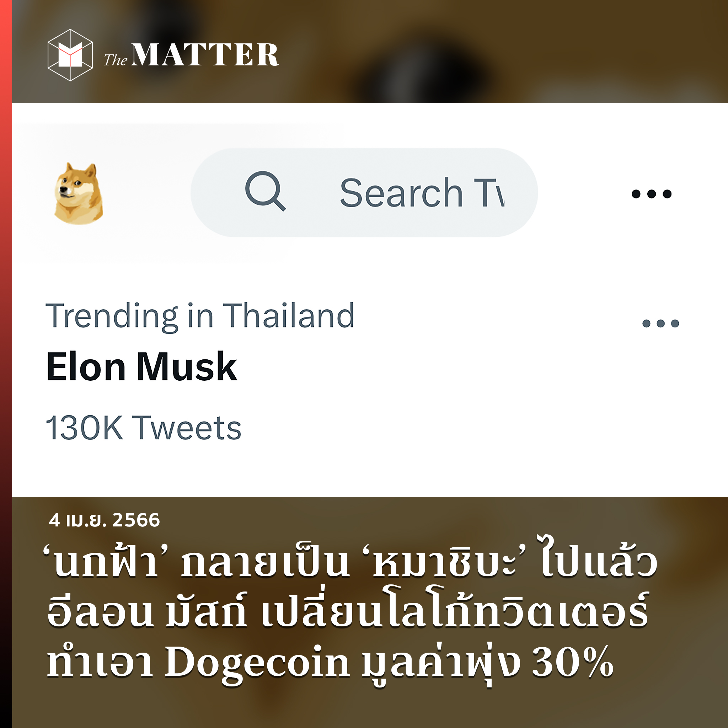The width and height of the screenshot is (728, 728).
Task: Click the red gradient strip on left edge
Action: pyautogui.click(x=6, y=364)
